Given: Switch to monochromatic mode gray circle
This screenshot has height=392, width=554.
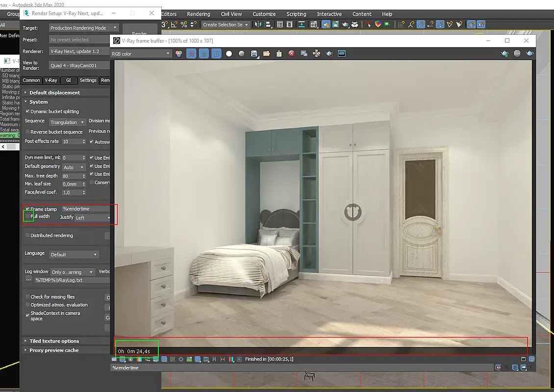Looking at the screenshot, I should tap(241, 54).
